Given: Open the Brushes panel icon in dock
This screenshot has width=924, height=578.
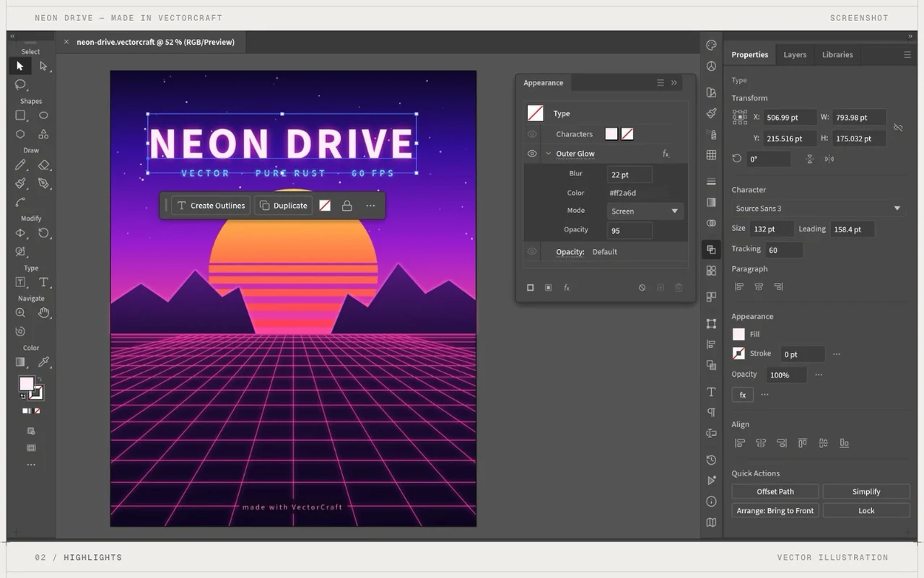Looking at the screenshot, I should 711,113.
